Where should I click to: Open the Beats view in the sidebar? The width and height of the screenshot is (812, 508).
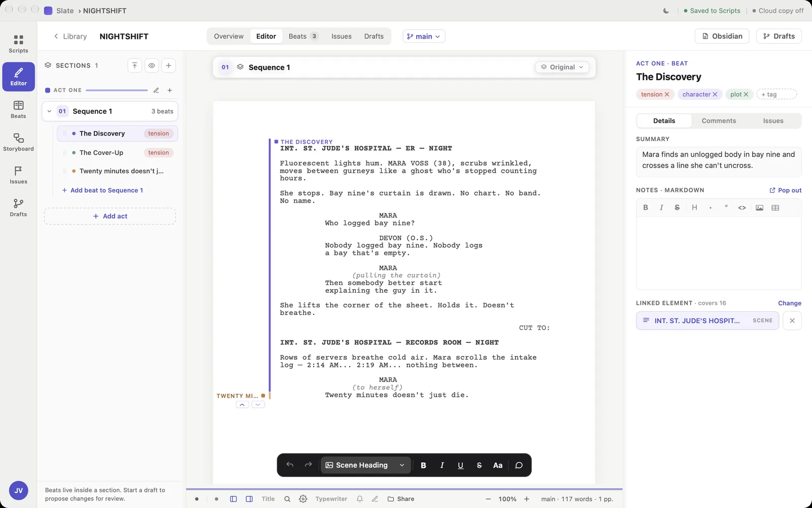click(x=18, y=109)
